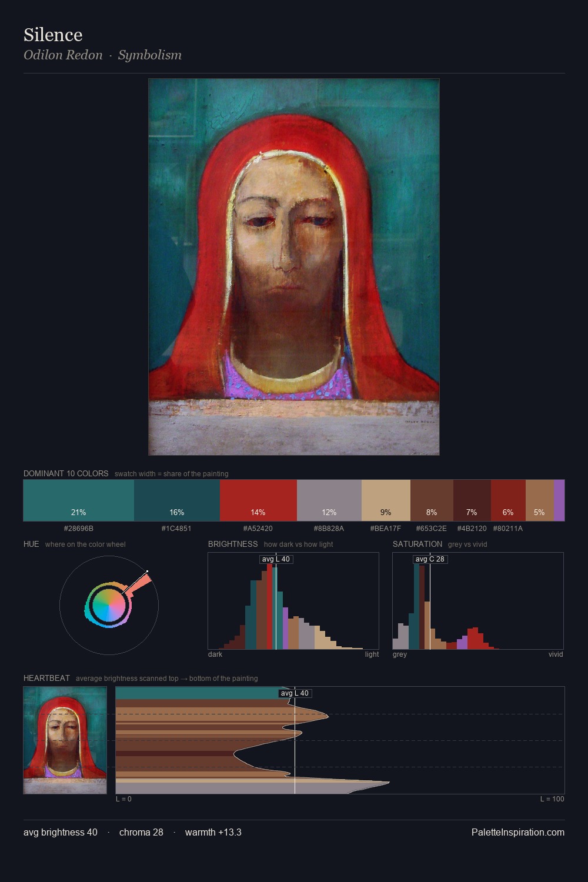588x882 pixels.
Task: Click the '#8B828A' hex code
Action: coord(329,529)
